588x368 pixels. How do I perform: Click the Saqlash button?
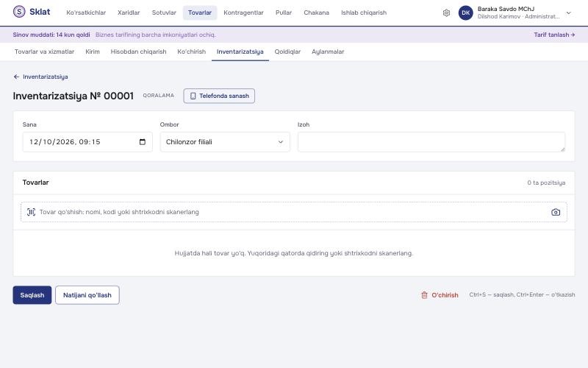[32, 295]
